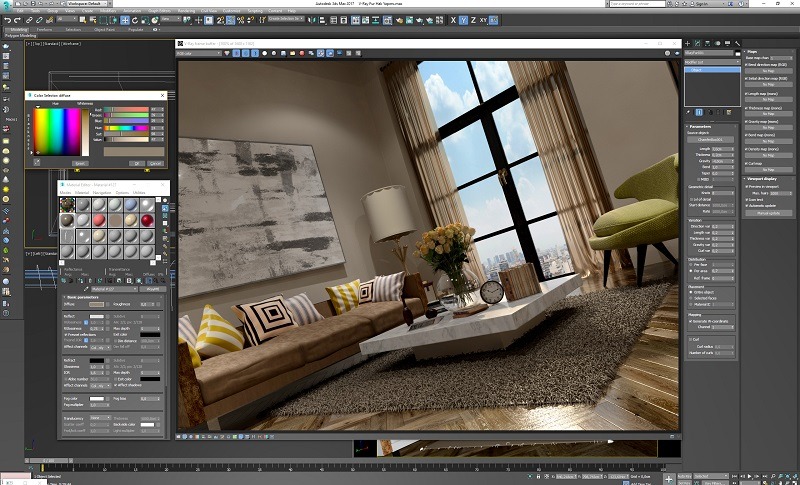The height and width of the screenshot is (485, 800).
Task: Select the red sphere material slot
Action: tap(147, 220)
